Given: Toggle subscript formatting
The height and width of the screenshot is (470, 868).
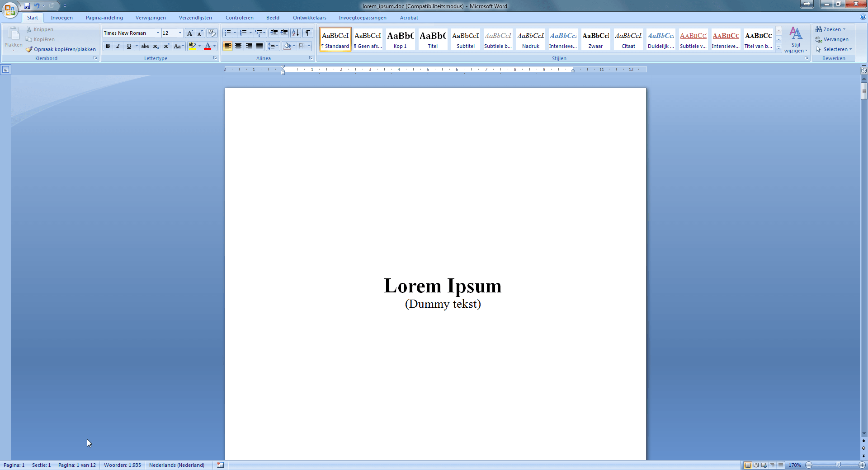Looking at the screenshot, I should (156, 46).
